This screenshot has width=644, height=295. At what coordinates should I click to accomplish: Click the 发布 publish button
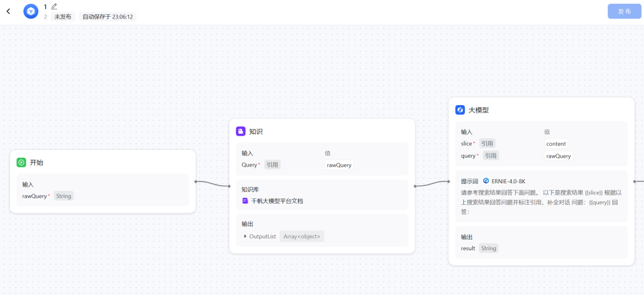(624, 11)
